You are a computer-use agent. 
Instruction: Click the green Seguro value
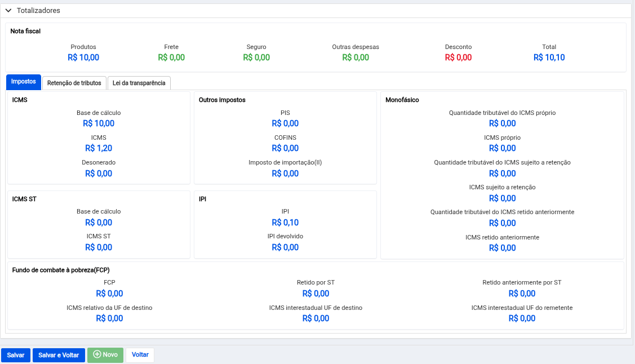256,57
